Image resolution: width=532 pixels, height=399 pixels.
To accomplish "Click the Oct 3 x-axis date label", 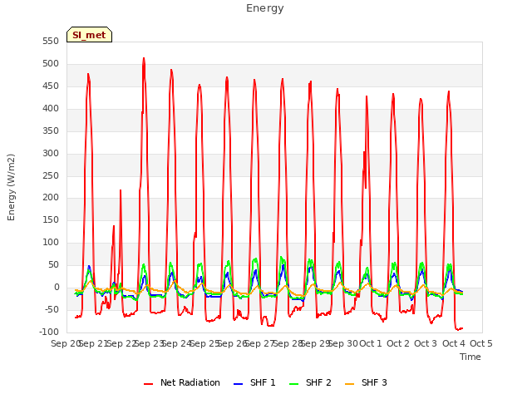I will coord(426,343).
